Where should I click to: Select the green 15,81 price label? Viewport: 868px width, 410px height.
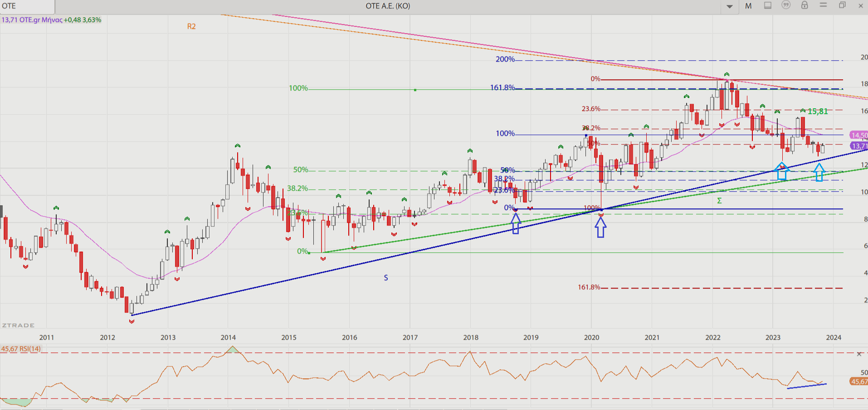[818, 111]
